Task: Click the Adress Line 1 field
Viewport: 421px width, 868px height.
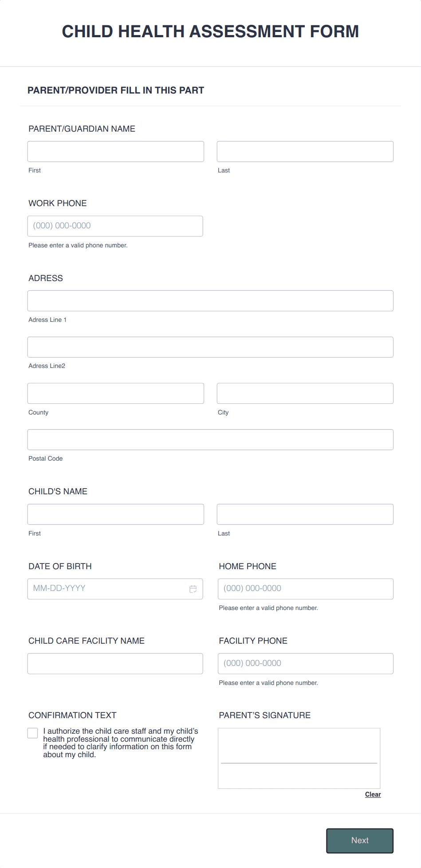Action: click(x=210, y=301)
